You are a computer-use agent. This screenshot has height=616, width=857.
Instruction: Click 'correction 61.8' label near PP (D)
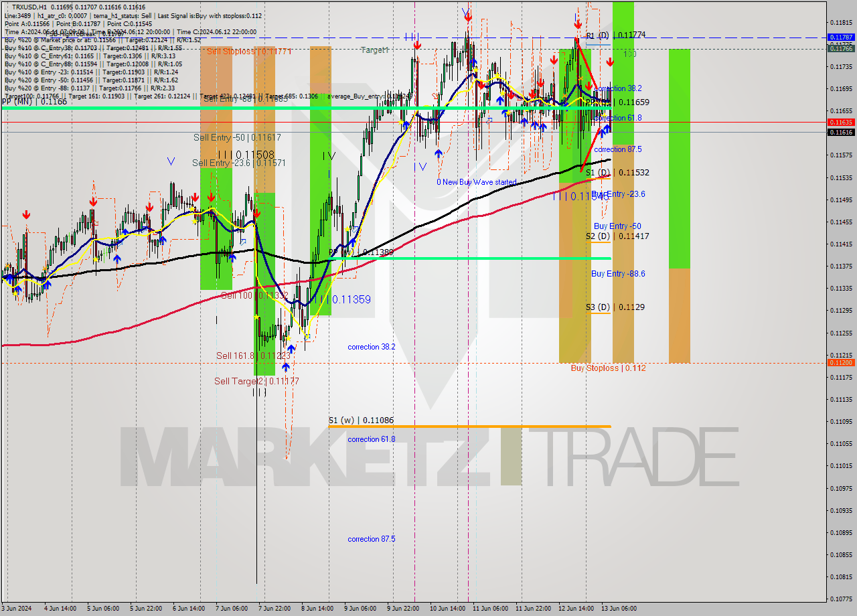pyautogui.click(x=618, y=118)
